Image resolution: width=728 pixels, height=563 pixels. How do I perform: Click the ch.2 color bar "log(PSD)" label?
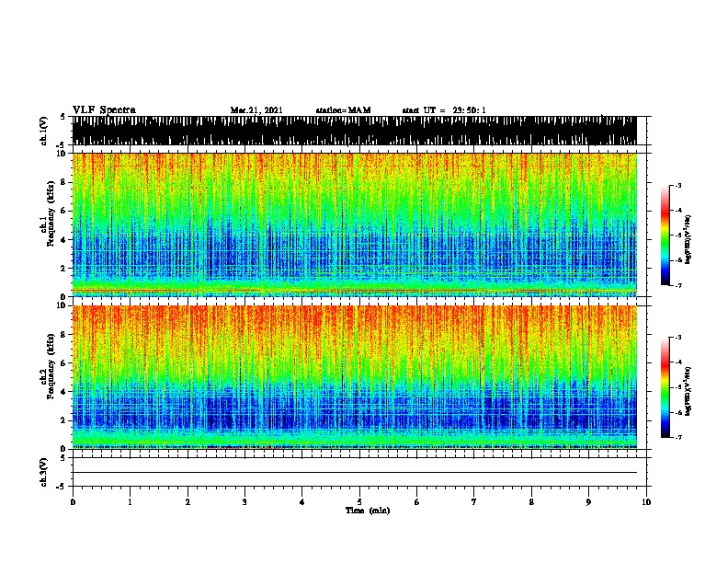(688, 391)
